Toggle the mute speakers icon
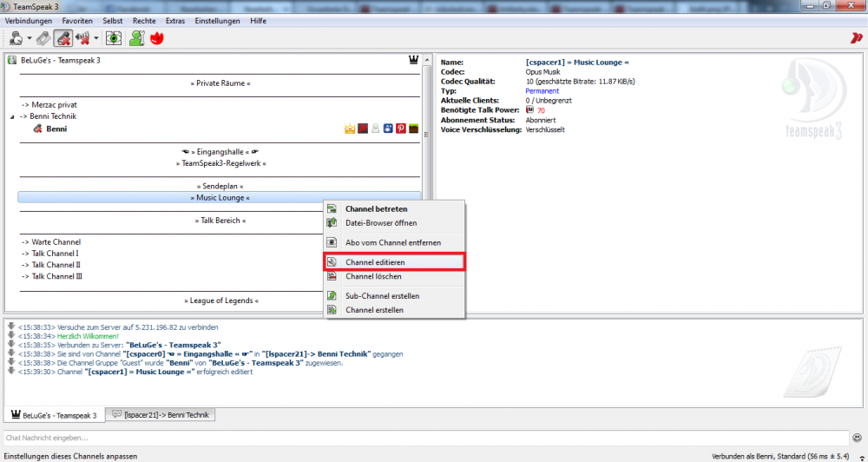Viewport: 868px width, 462px height. [x=83, y=38]
